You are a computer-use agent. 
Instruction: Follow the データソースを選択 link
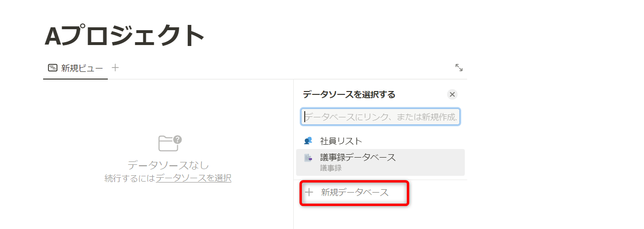pos(194,178)
